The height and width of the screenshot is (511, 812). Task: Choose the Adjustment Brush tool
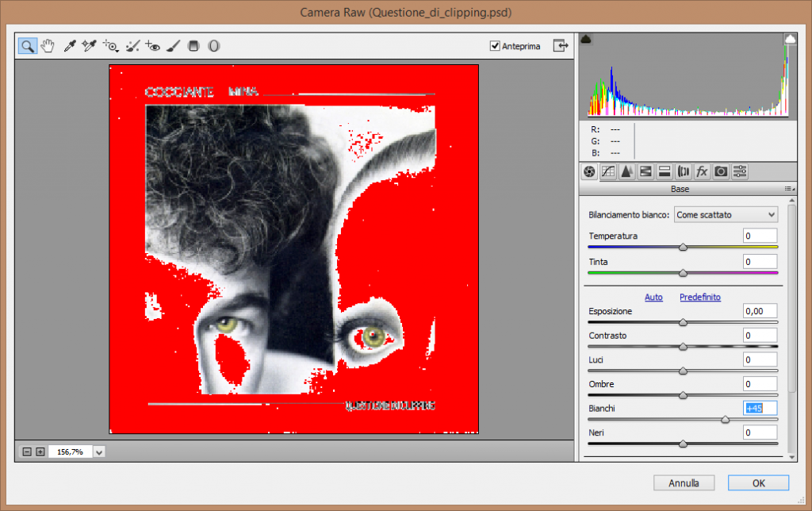tap(174, 46)
